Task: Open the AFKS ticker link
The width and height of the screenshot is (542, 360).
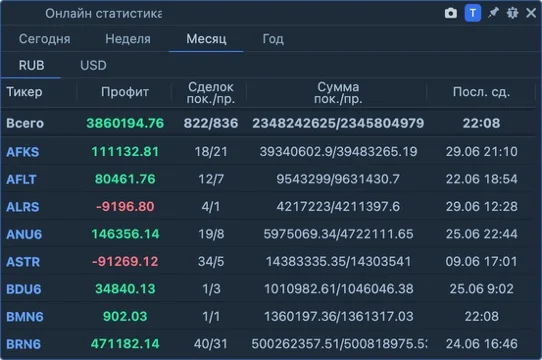Action: click(22, 152)
